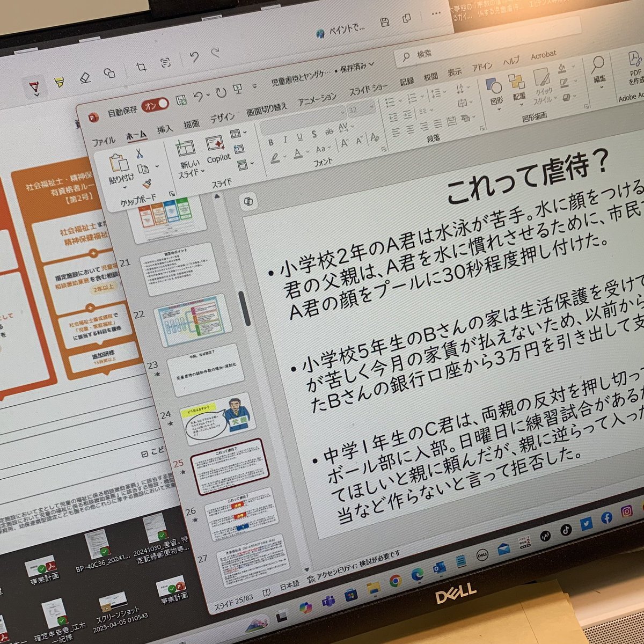Select slide 22 thumbnail
The width and height of the screenshot is (644, 644).
(x=193, y=320)
